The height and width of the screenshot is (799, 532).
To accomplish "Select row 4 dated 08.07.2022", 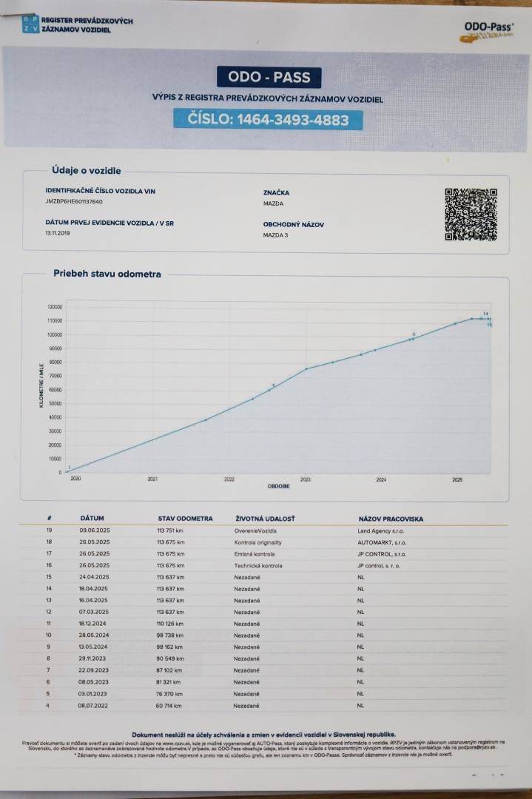I will [x=263, y=706].
